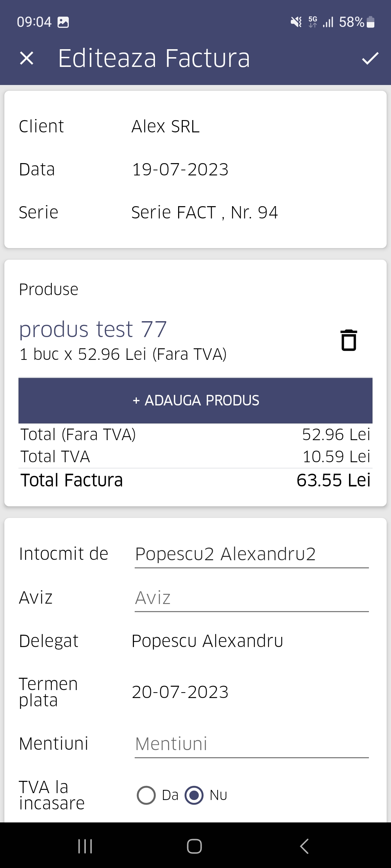Delete produs test 77 with trash icon
Screen dimensions: 391x868
point(349,340)
